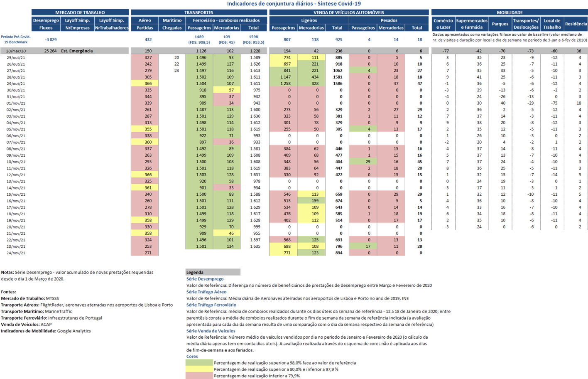The image size is (588, 379).
Task: Click Marítimo Chegadas 23 on 27/out/21
Action: point(176,71)
